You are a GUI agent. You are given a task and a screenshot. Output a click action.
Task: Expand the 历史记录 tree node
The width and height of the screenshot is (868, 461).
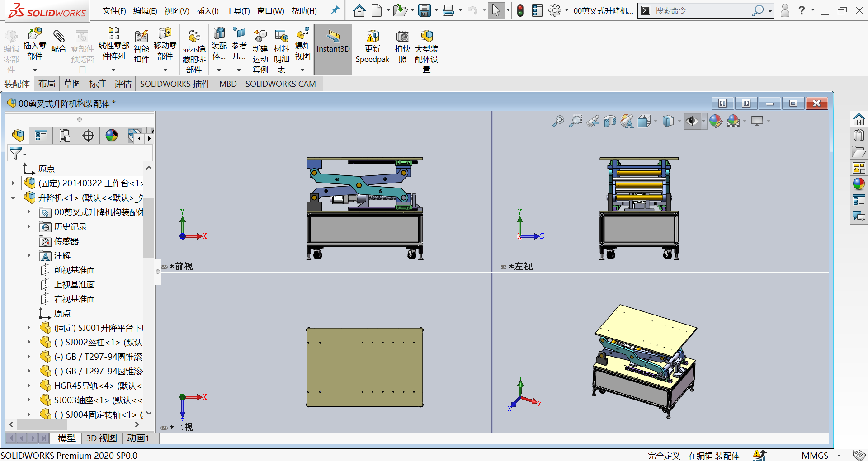[28, 226]
